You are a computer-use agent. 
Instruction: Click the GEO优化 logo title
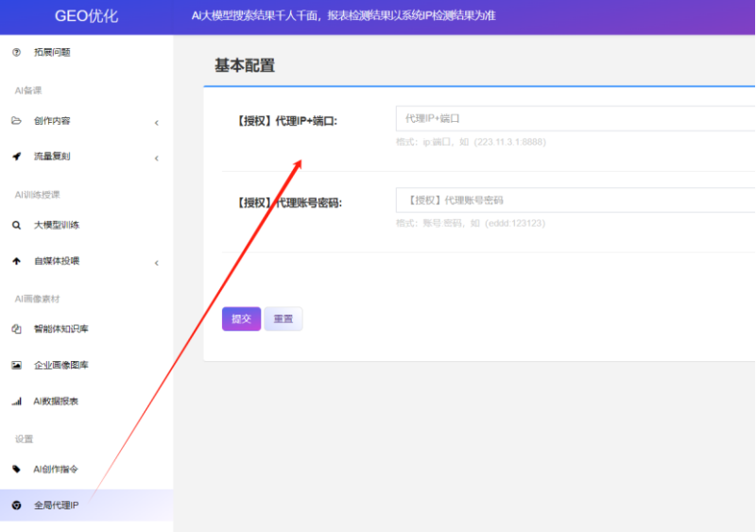tap(86, 16)
